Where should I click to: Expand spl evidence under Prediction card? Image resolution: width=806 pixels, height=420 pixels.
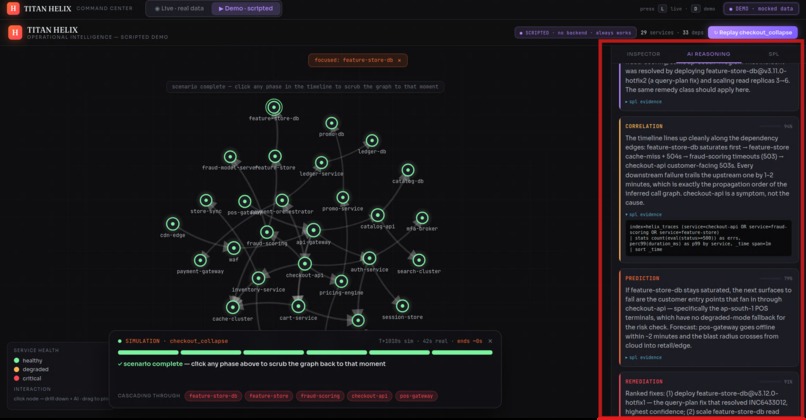click(x=644, y=357)
